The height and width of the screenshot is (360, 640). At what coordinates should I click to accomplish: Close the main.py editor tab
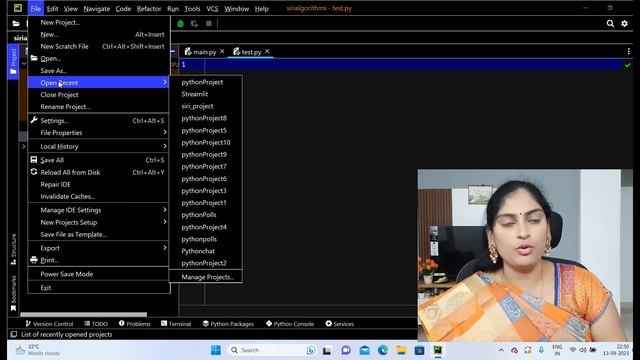222,51
